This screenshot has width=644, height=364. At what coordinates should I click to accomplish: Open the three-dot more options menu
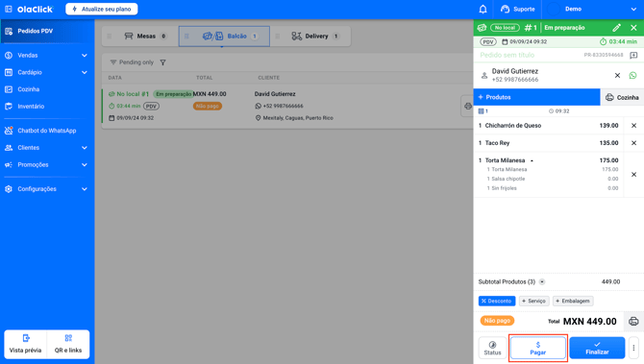(x=633, y=348)
